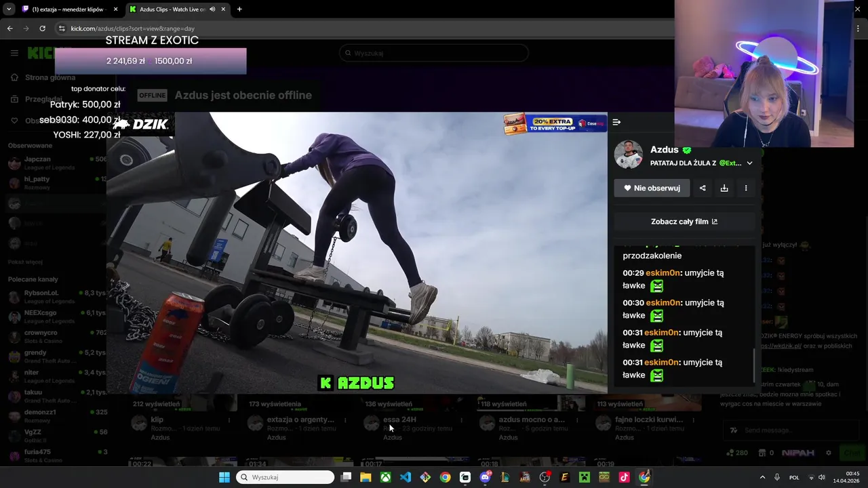
Task: Open microphone tray icon
Action: point(777,477)
